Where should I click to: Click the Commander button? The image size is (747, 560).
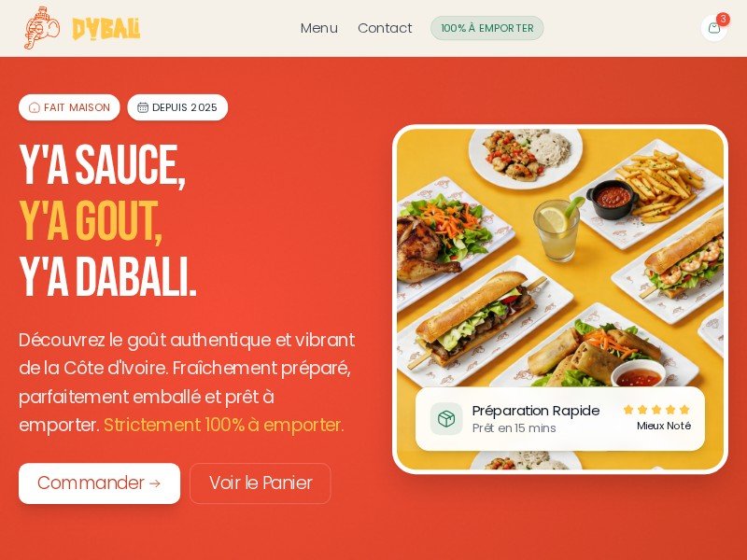(x=100, y=483)
